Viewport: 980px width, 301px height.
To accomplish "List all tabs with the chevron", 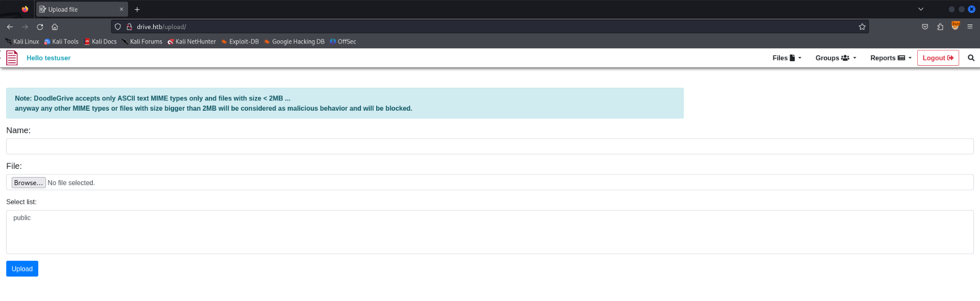I will click(921, 9).
